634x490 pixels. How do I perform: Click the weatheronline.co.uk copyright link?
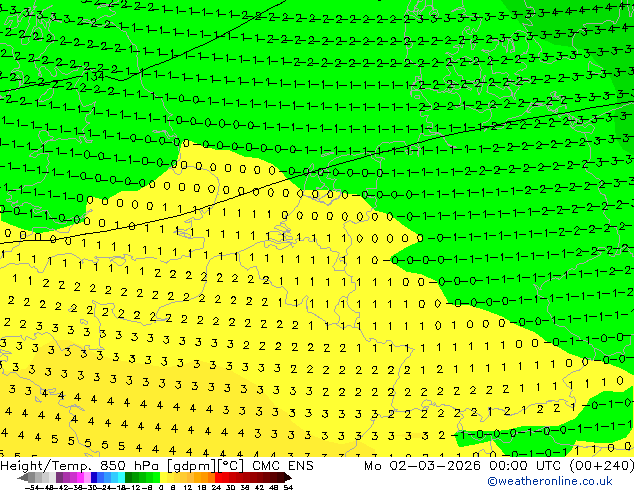550,481
